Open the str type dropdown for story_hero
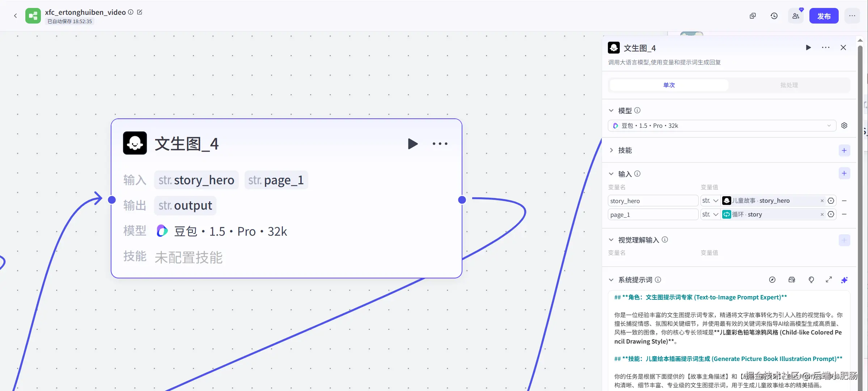The image size is (868, 391). (x=710, y=201)
